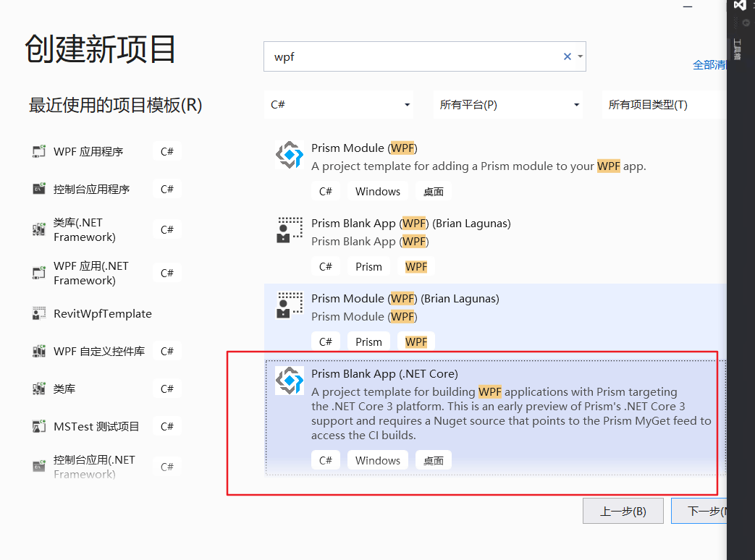Click the .NET Core template description text

coord(511,413)
